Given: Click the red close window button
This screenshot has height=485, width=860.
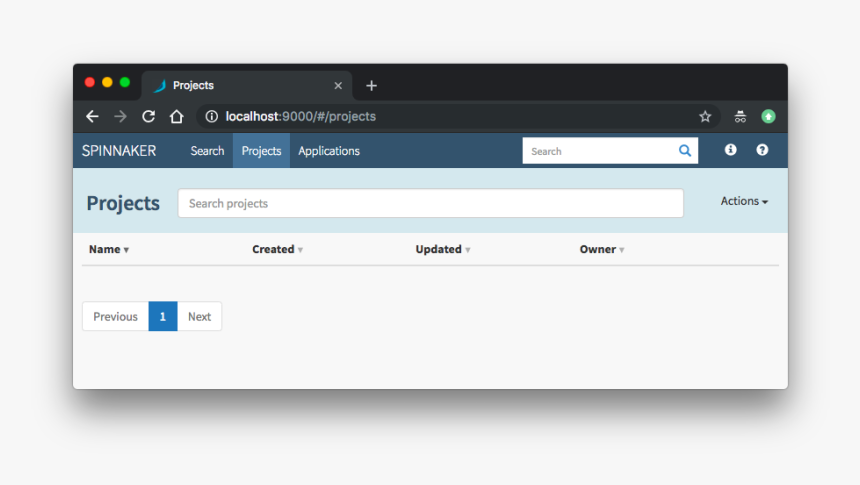Looking at the screenshot, I should [x=90, y=82].
